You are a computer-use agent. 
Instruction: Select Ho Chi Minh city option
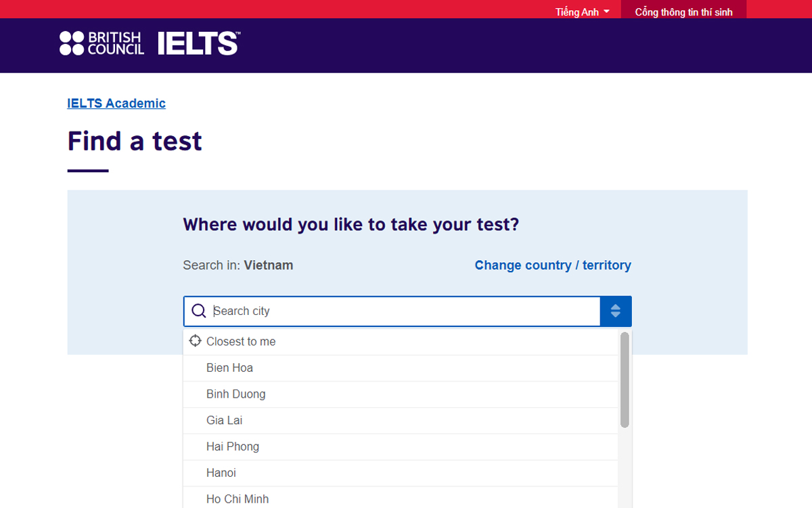(236, 499)
